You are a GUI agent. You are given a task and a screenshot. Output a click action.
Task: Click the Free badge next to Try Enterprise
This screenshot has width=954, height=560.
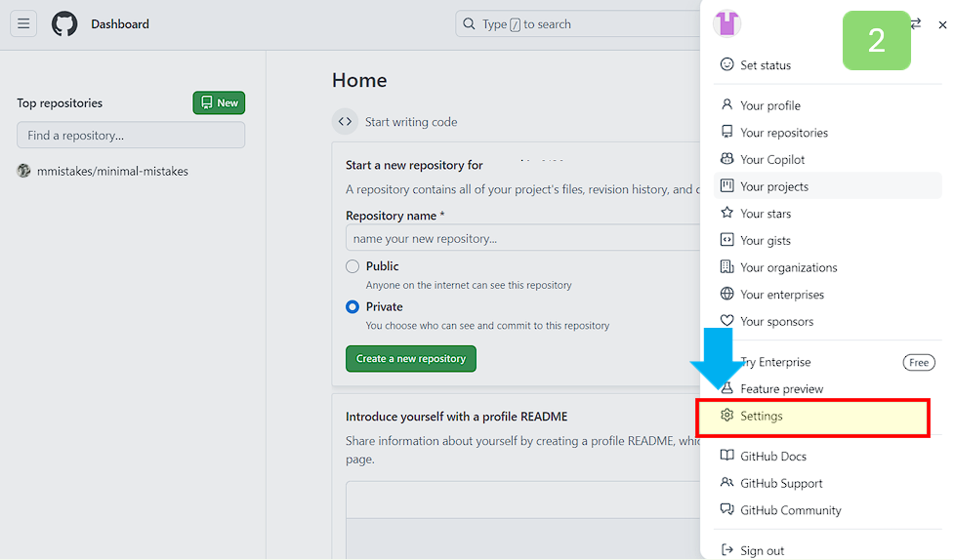919,362
